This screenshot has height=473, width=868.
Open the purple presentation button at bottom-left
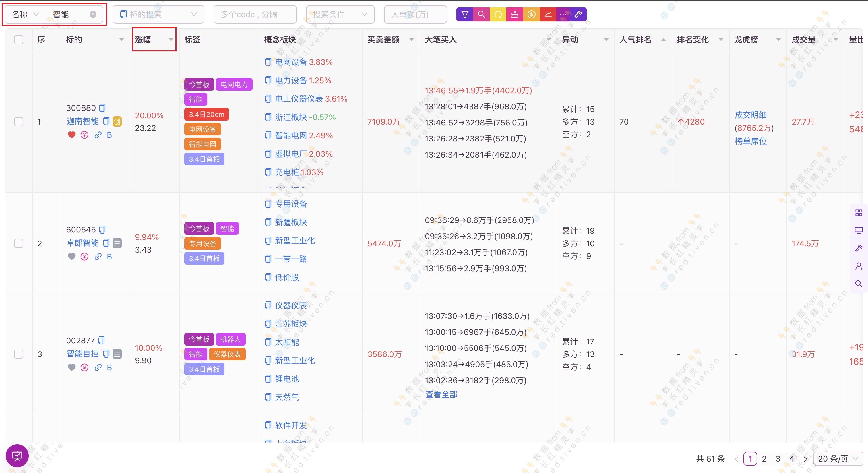(17, 456)
